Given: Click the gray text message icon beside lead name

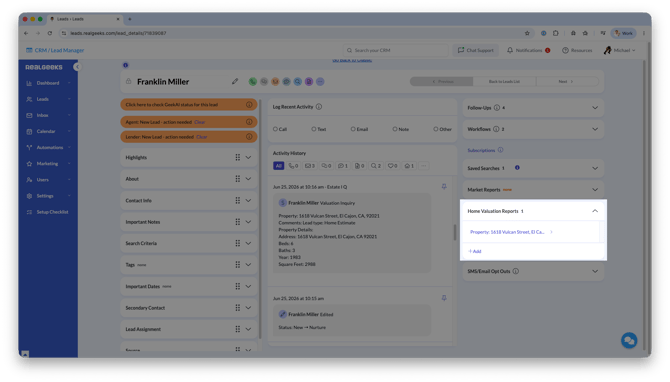Looking at the screenshot, I should [x=264, y=82].
